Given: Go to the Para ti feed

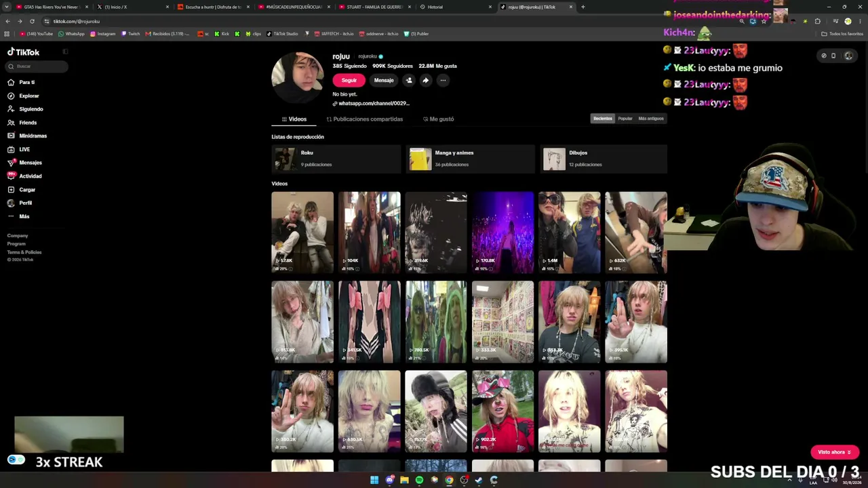Looking at the screenshot, I should click(21, 82).
